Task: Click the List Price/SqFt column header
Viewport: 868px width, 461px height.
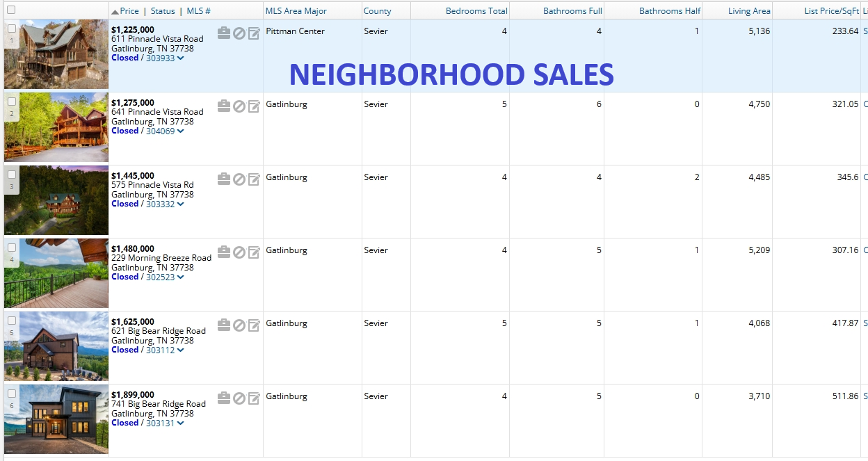Action: [x=830, y=11]
